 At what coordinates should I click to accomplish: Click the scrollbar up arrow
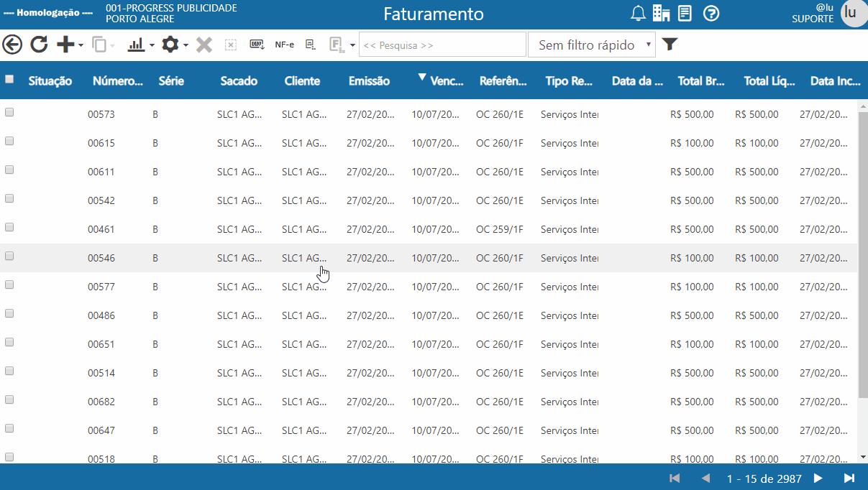point(863,106)
